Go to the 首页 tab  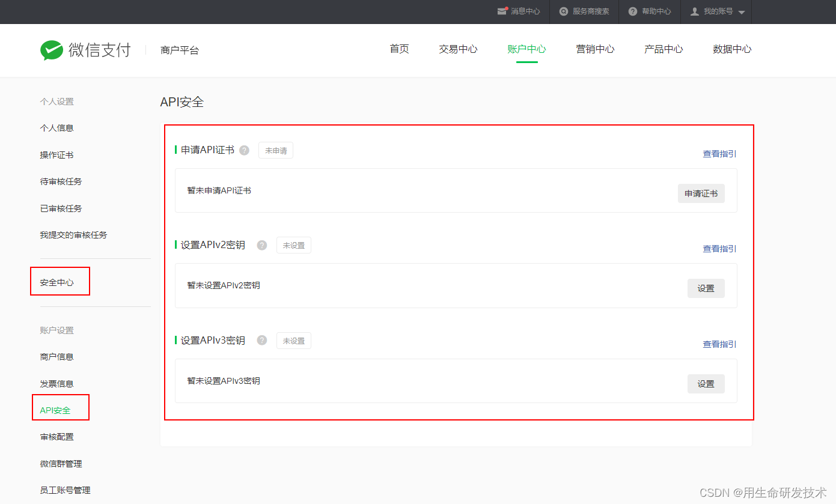coord(400,49)
